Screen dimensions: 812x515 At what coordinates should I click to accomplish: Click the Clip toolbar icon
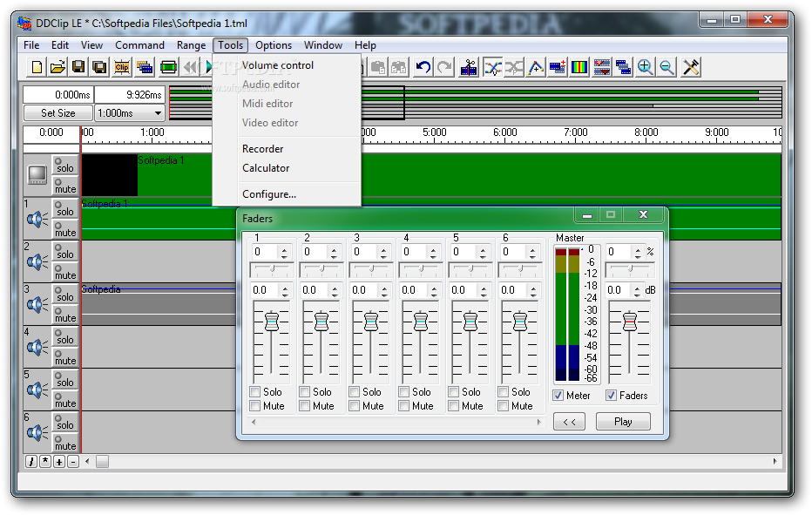122,67
